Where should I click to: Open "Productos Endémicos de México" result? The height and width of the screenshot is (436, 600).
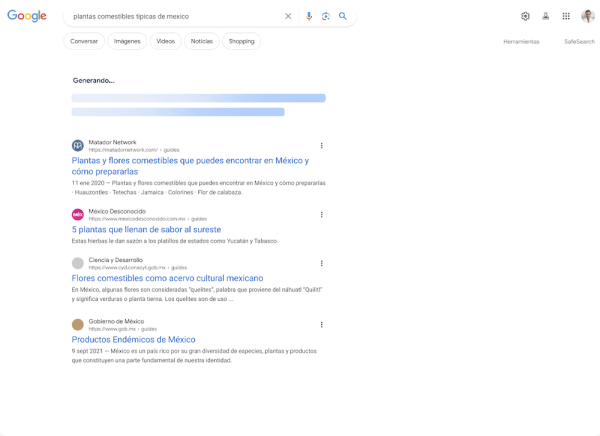tap(133, 339)
